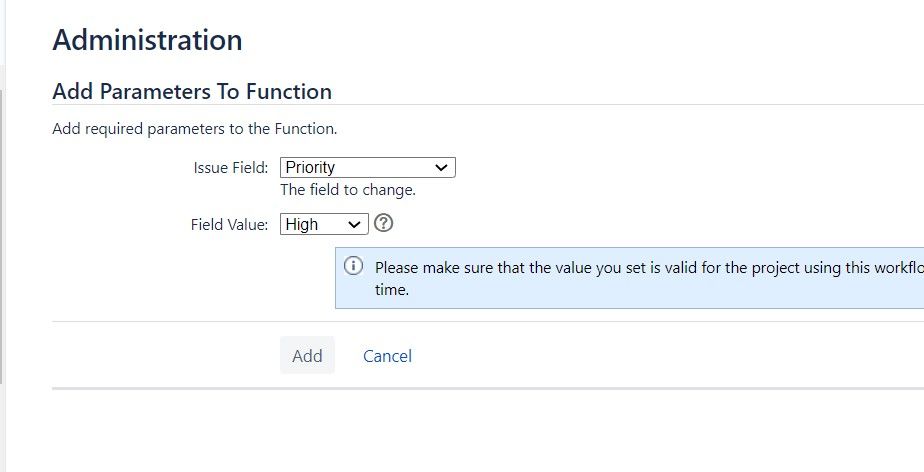The width and height of the screenshot is (924, 472).
Task: Click the chevron arrow of the Priority select
Action: point(441,167)
